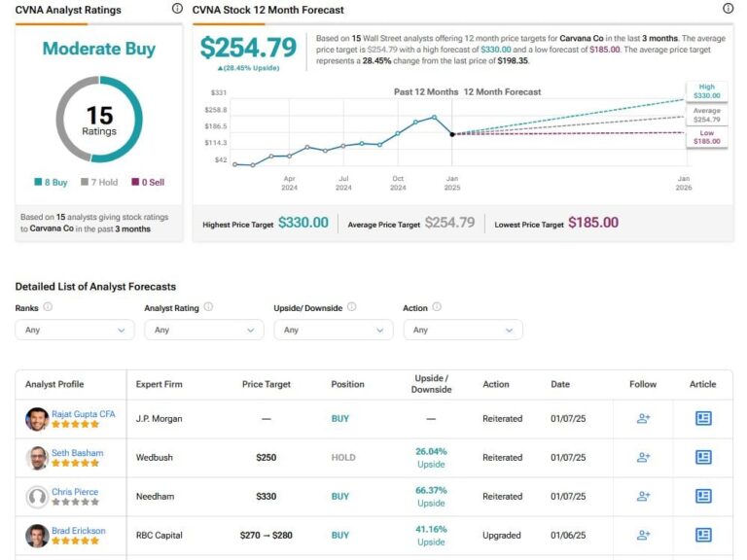
Task: Click the Position column header
Action: coord(348,384)
